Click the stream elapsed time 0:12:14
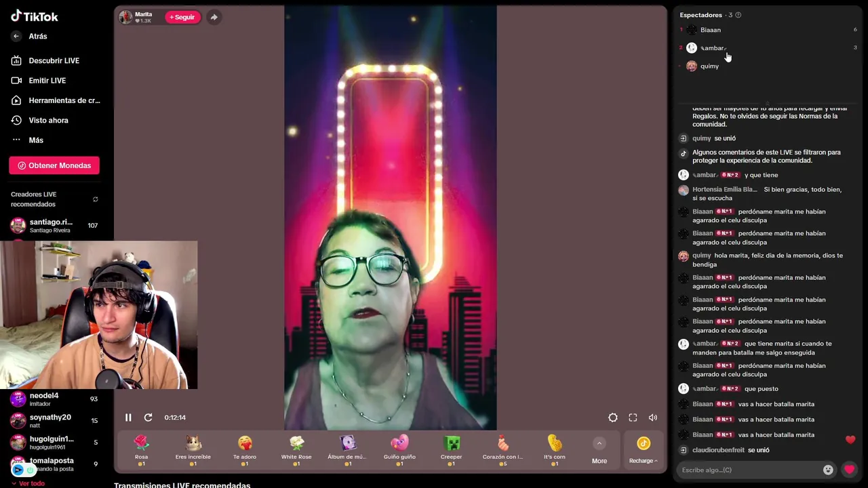The height and width of the screenshot is (488, 868). coord(175,418)
